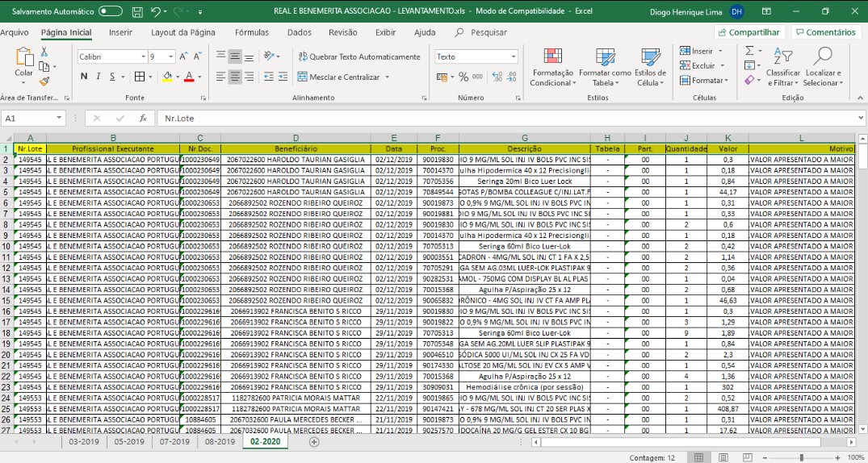Click Quebrar Texto Automaticamente
Screen dimensions: 868x463
(x=359, y=56)
